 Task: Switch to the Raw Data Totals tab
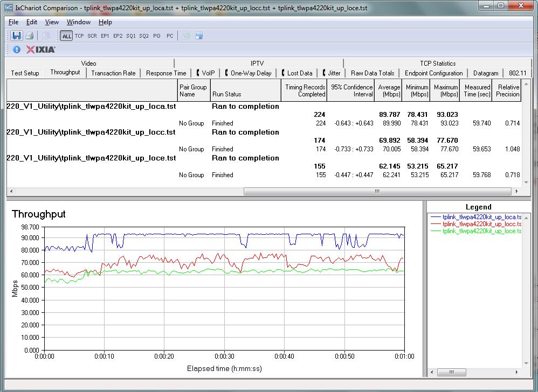tap(373, 73)
